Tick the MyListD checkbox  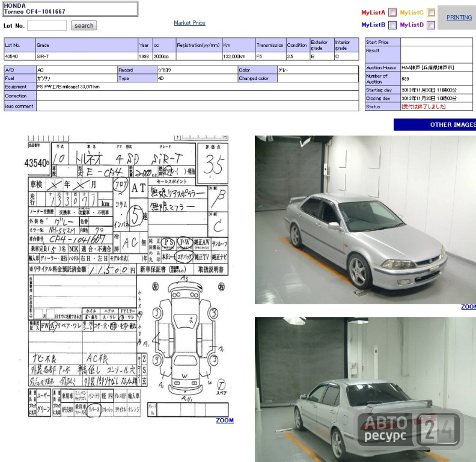point(431,25)
